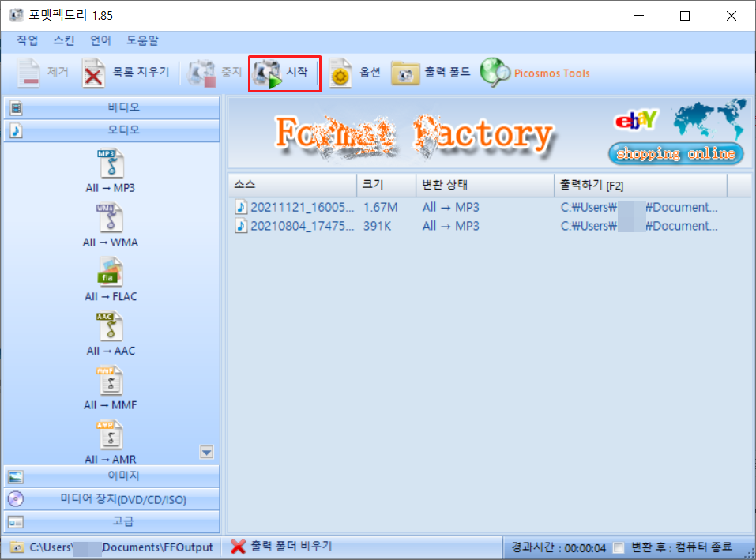Collapse the 오디오 category panel
The height and width of the screenshot is (560, 756).
point(112,130)
